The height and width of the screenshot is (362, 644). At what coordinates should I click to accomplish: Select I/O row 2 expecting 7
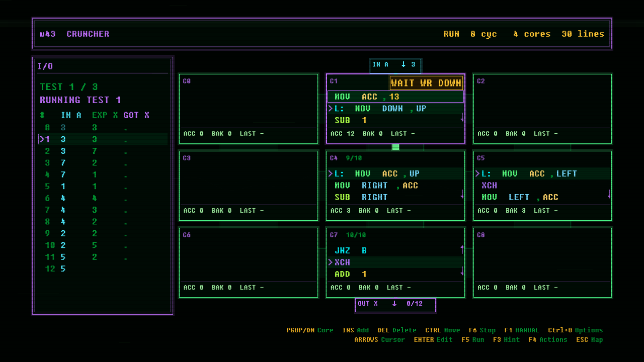[x=103, y=151]
